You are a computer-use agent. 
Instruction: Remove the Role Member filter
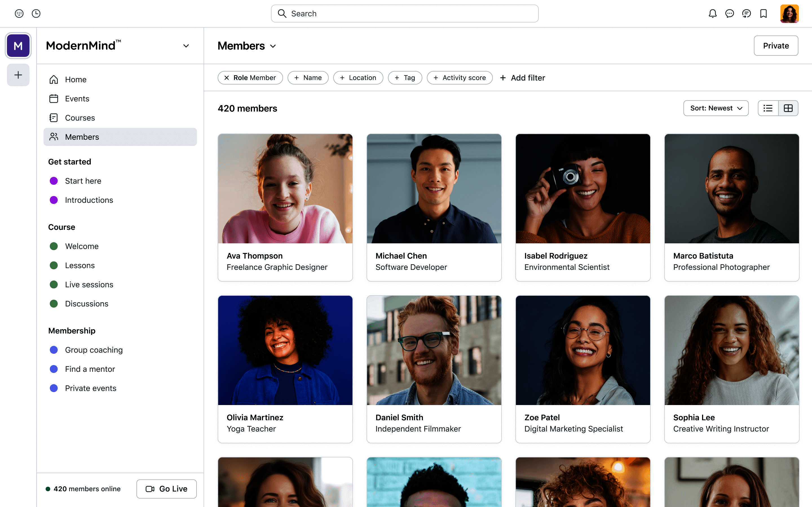pos(226,78)
